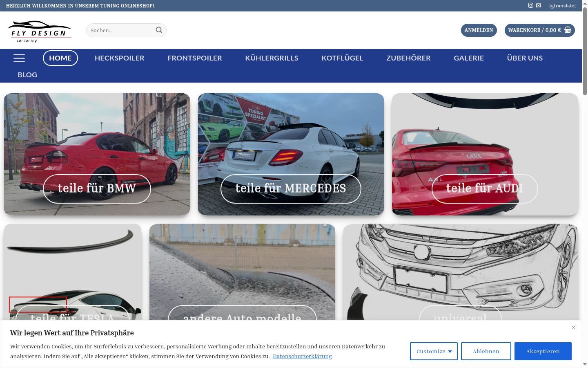Click 'teile für MERCEDES' button
The width and height of the screenshot is (588, 368).
coord(291,188)
